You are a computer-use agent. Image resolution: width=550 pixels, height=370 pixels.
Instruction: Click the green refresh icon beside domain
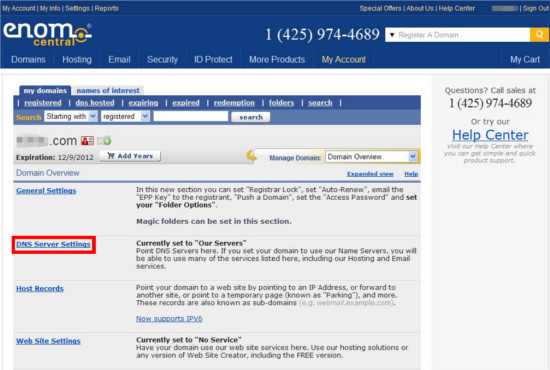pyautogui.click(x=104, y=141)
